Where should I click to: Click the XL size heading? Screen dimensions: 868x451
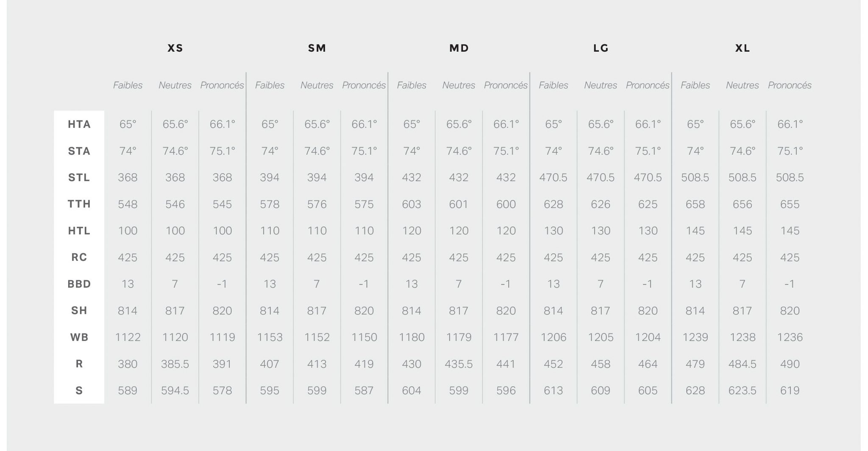pos(743,48)
